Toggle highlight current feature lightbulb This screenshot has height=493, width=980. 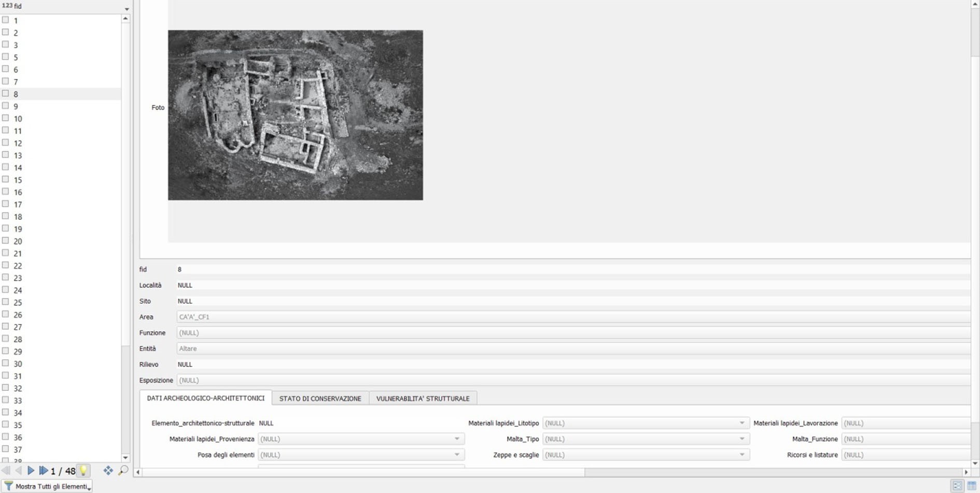(83, 471)
